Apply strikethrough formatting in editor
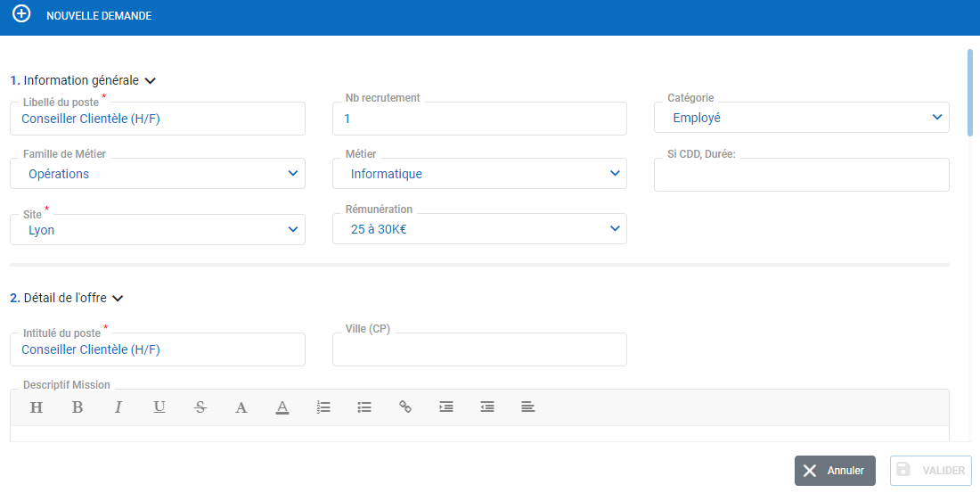The height and width of the screenshot is (493, 980). tap(200, 407)
